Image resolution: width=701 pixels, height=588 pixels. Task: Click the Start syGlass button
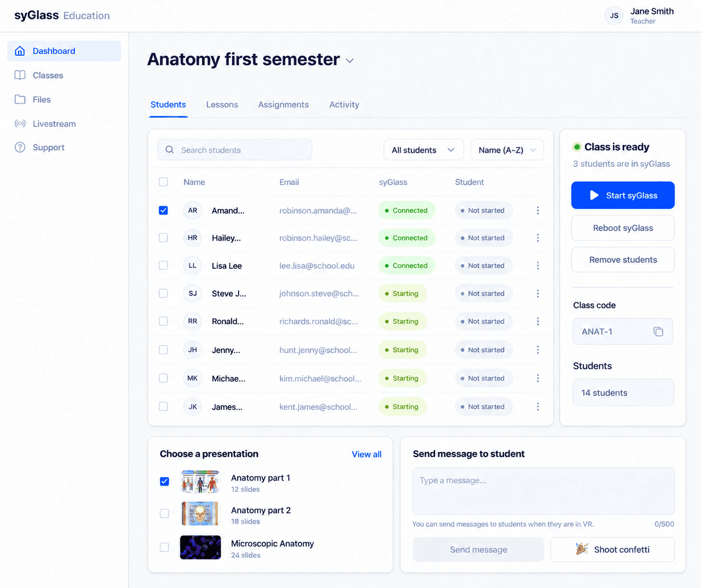pos(623,195)
